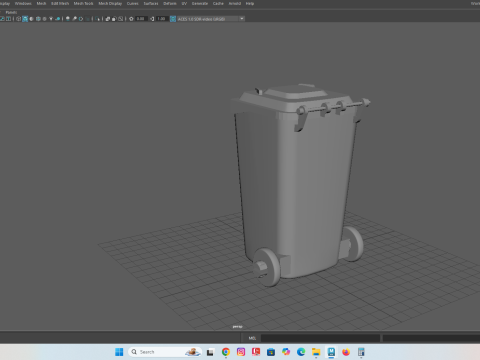Open File Explorer from the taskbar
Image resolution: width=480 pixels, height=360 pixels.
click(316, 352)
